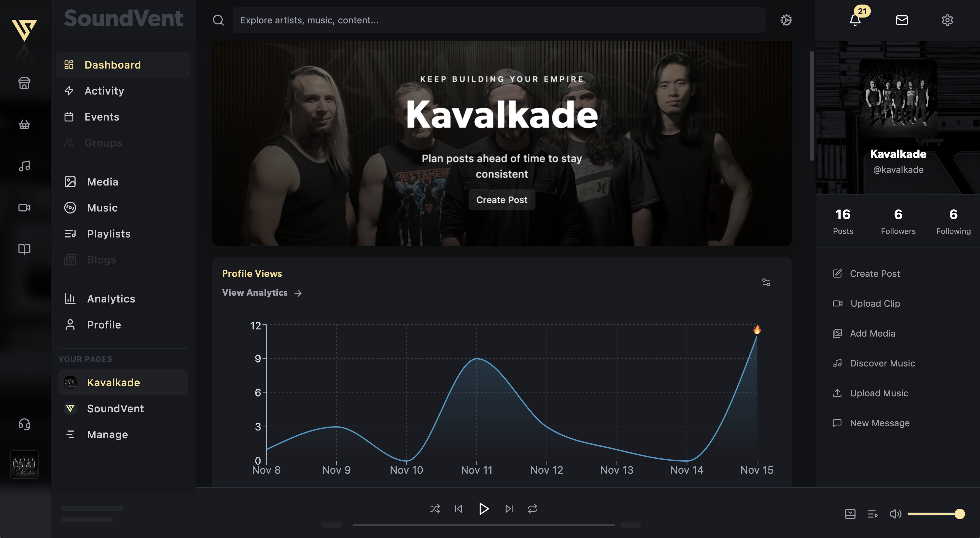Click the settings gear in top right

pyautogui.click(x=947, y=20)
